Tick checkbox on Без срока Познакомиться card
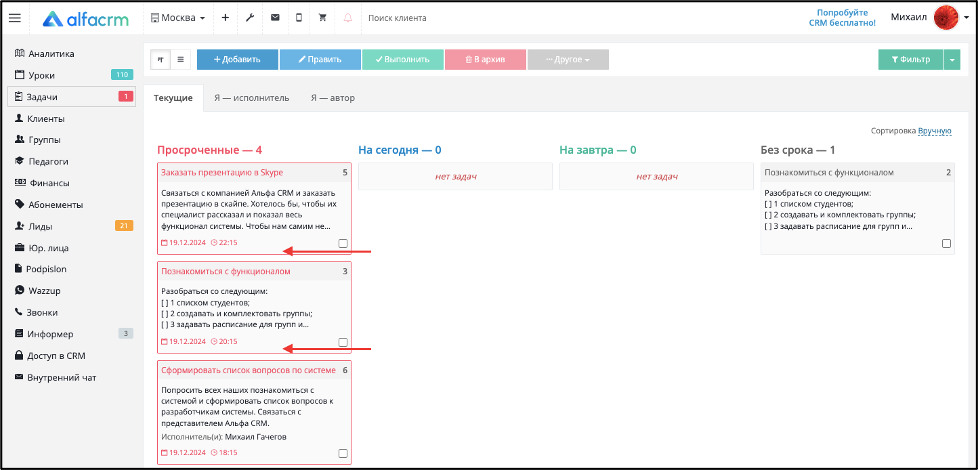Screen dimensions: 979x470 pyautogui.click(x=947, y=243)
